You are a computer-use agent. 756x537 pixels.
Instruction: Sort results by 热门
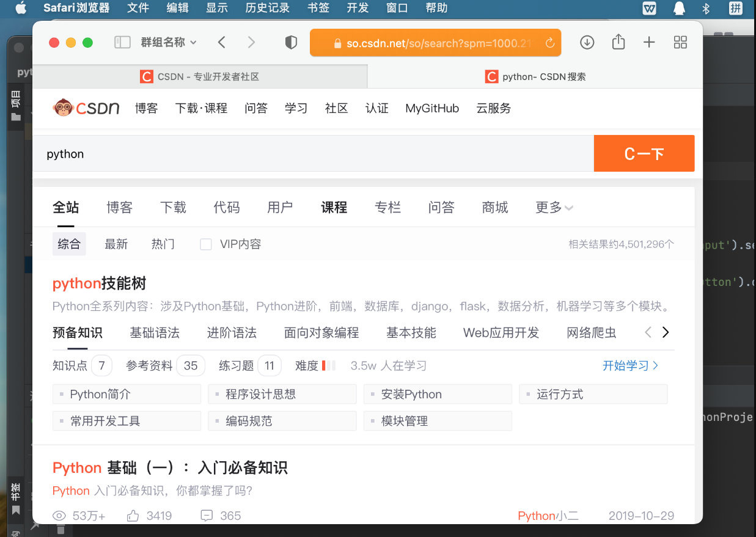point(163,244)
